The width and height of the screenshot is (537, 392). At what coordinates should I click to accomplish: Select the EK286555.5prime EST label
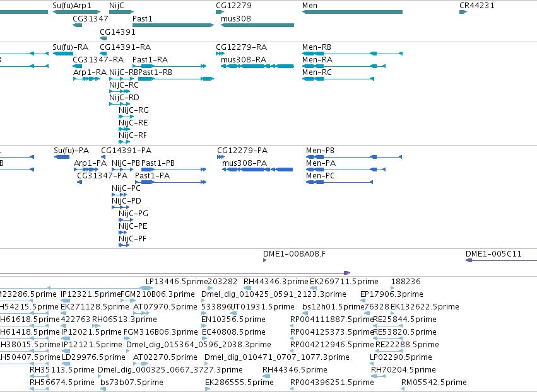click(x=239, y=383)
